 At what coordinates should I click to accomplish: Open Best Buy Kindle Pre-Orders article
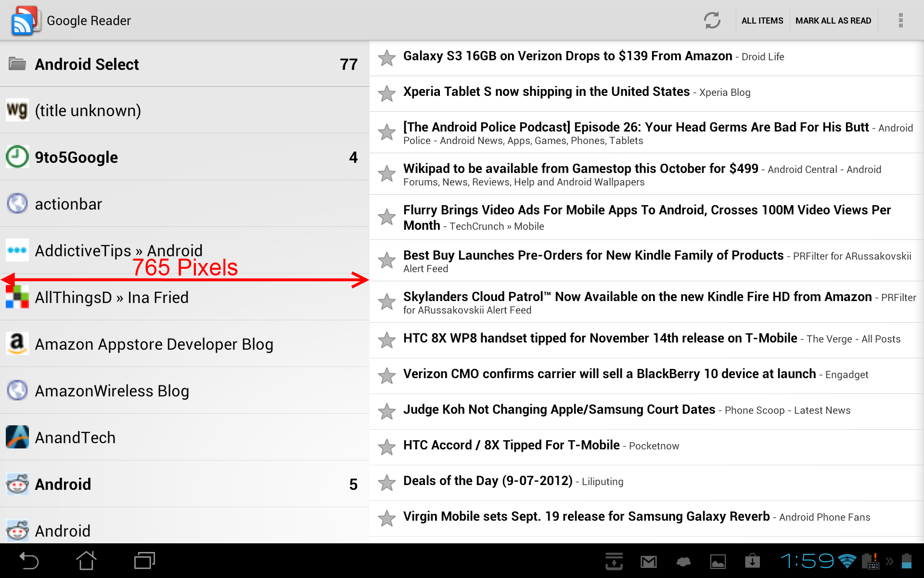point(647,261)
